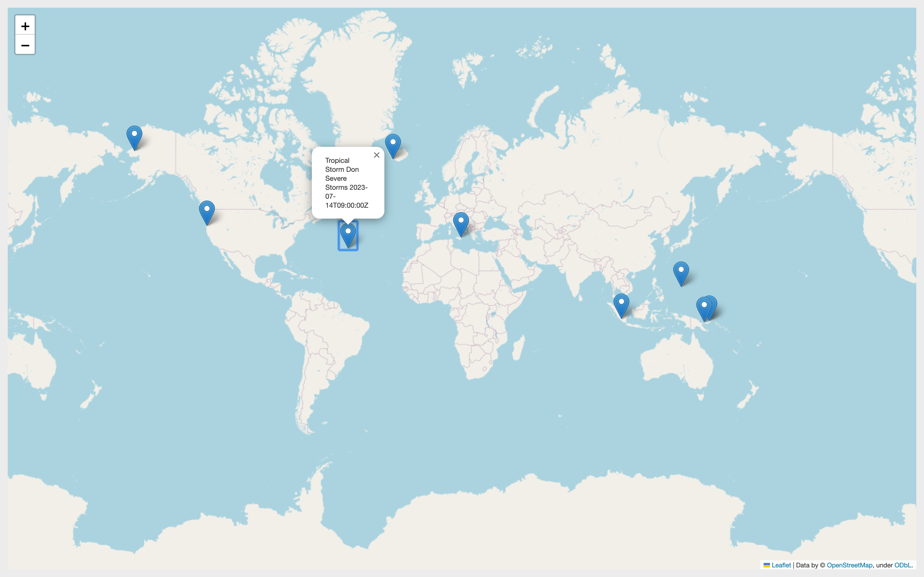Image resolution: width=924 pixels, height=577 pixels.
Task: Click the marker on the US West Coast
Action: point(207,212)
